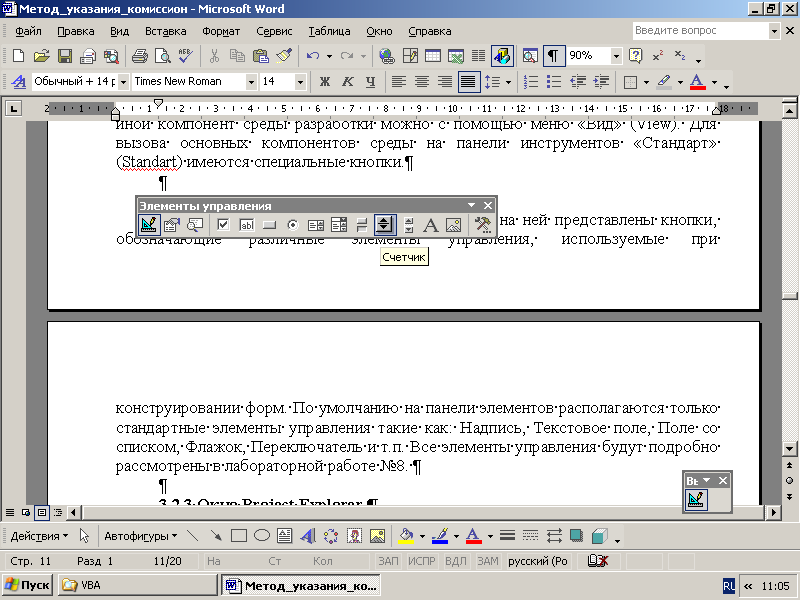Toggle Design Mode in Элементы управления

(x=149, y=224)
